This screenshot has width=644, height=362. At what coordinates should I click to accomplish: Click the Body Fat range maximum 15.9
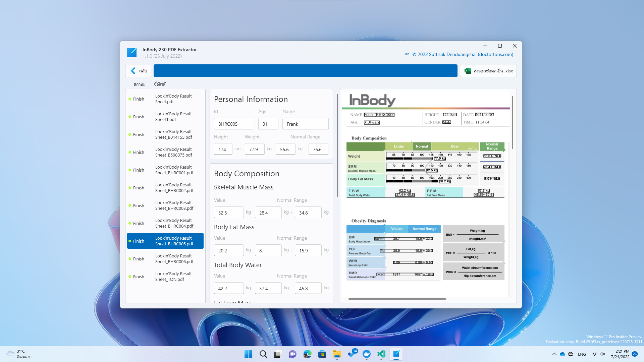[308, 250]
